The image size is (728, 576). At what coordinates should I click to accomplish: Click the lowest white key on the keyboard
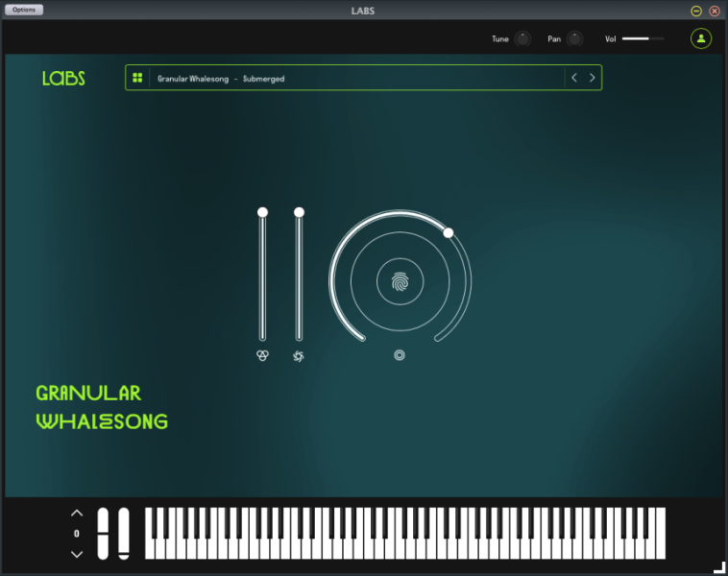[150, 548]
